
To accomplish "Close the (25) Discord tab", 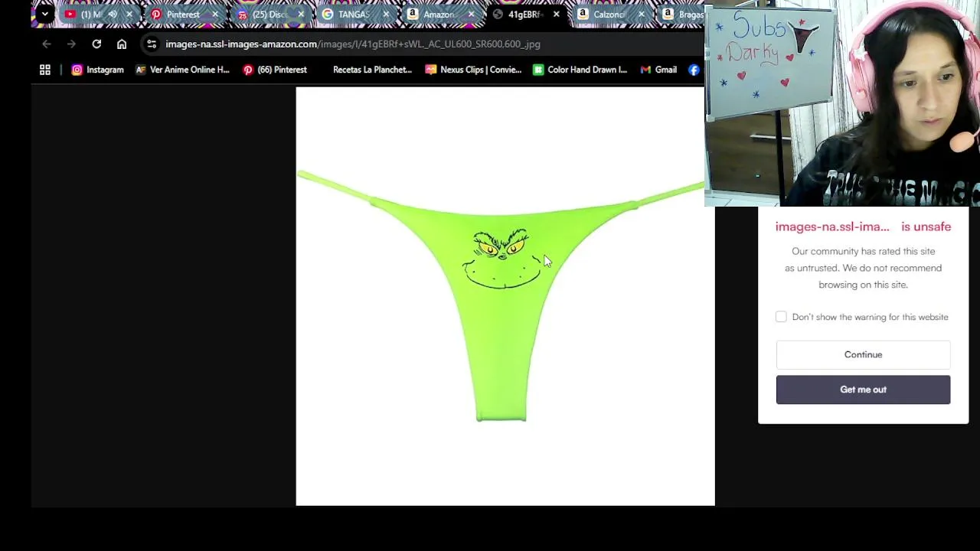I will 301,14.
